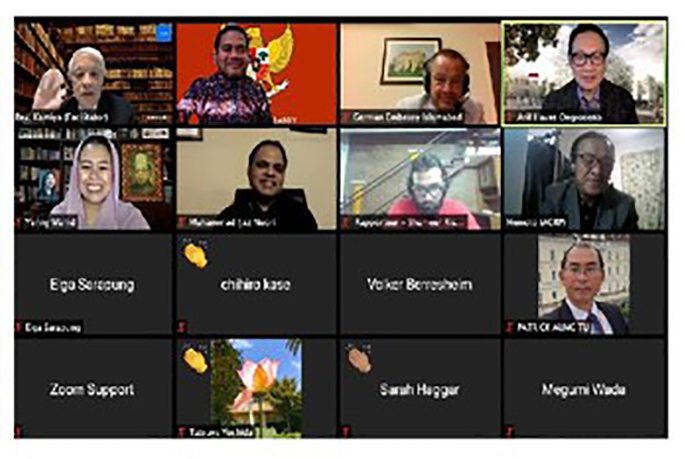685x459 pixels.
Task: Click the clapping hands reaction on chihiro kase tile
Action: click(195, 255)
